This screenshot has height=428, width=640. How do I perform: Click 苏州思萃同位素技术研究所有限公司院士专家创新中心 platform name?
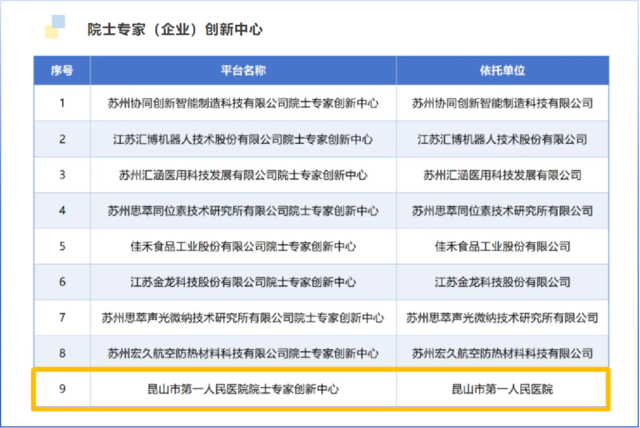point(243,211)
